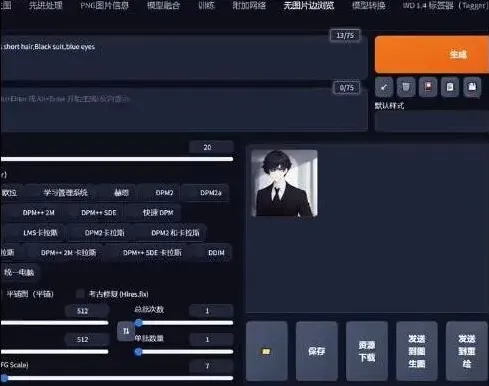Viewport: 489px width, 386px height.
Task: Open the generated anime portrait thumbnail
Action: (284, 183)
